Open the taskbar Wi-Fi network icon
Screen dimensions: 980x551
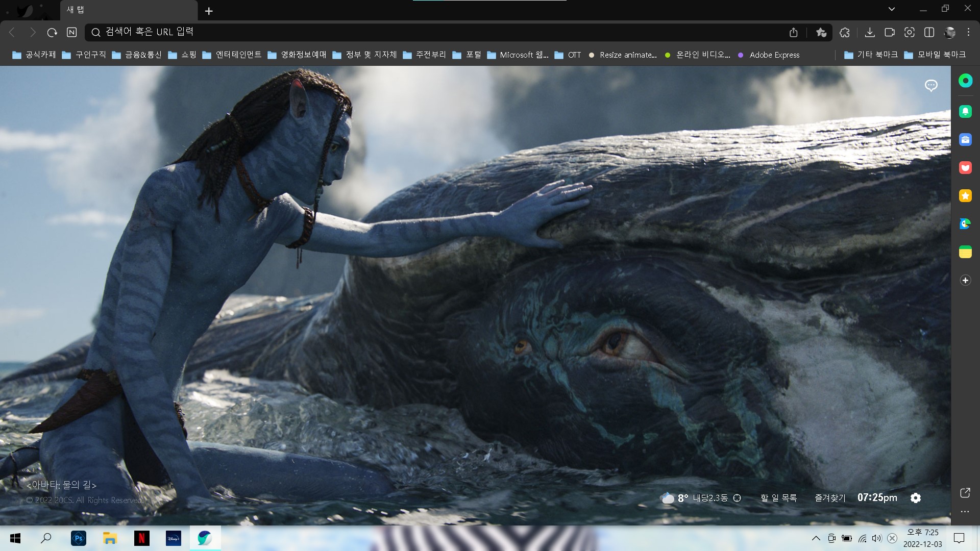[x=862, y=538]
